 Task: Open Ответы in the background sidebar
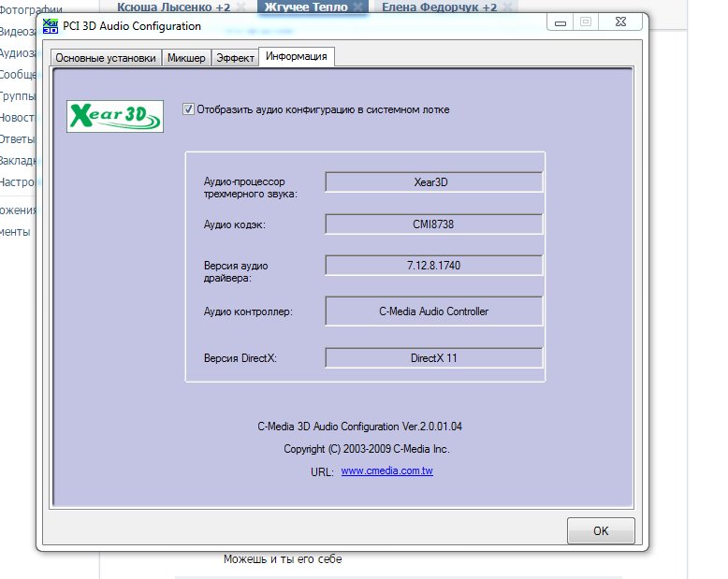[17, 139]
